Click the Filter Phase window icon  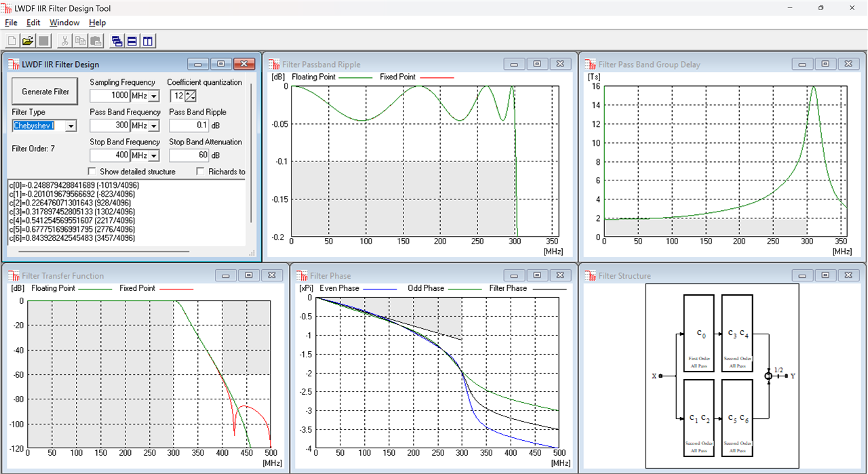(302, 275)
